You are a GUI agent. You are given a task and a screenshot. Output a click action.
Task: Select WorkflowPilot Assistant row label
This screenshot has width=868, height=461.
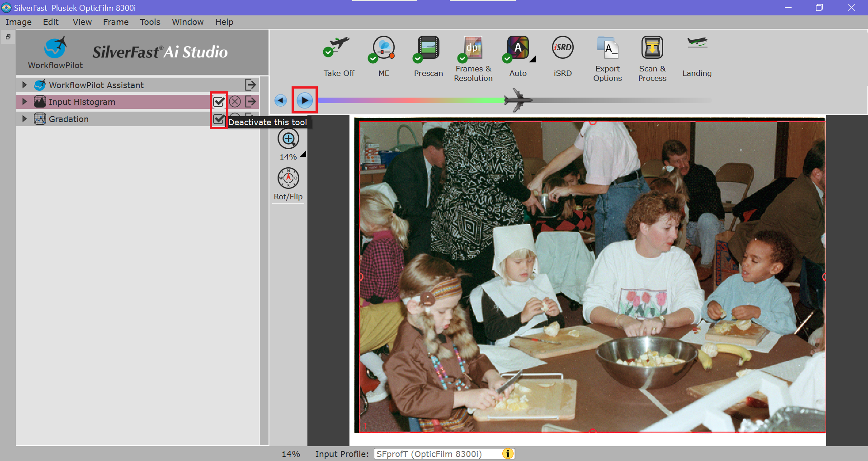tap(96, 85)
